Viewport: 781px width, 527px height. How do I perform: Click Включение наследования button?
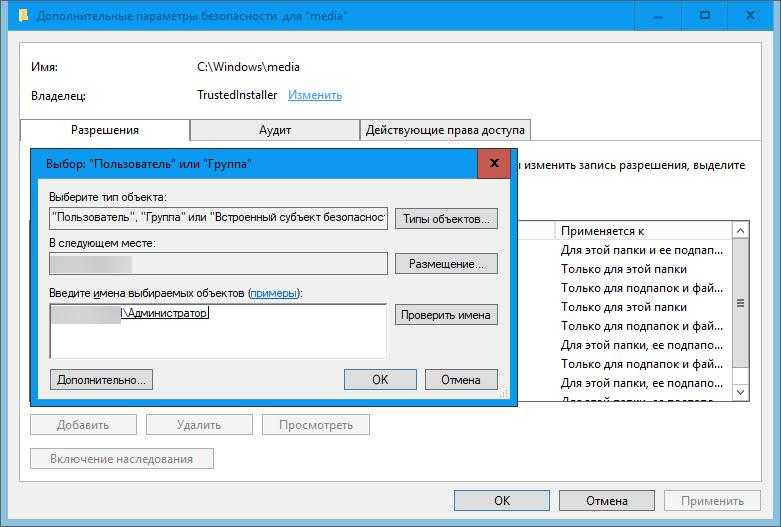coord(122,459)
